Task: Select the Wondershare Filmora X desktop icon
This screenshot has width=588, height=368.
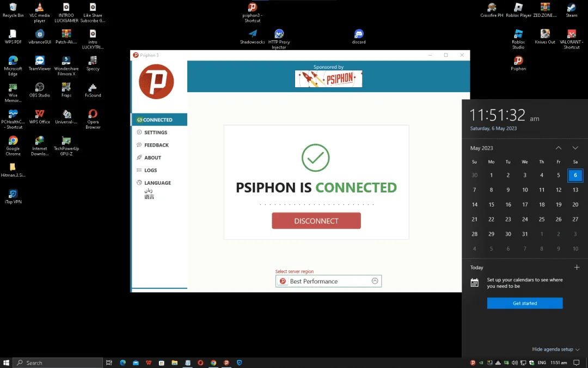Action: tap(66, 66)
